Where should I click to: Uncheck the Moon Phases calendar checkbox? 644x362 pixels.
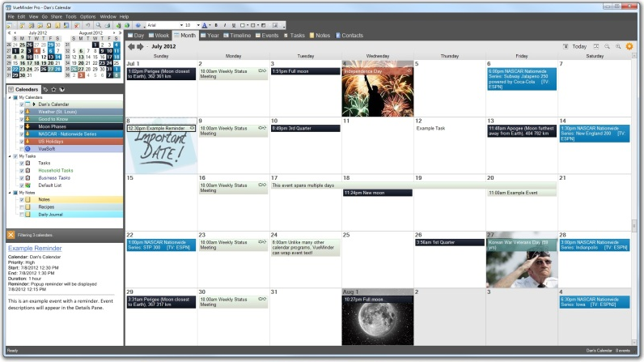pyautogui.click(x=22, y=126)
